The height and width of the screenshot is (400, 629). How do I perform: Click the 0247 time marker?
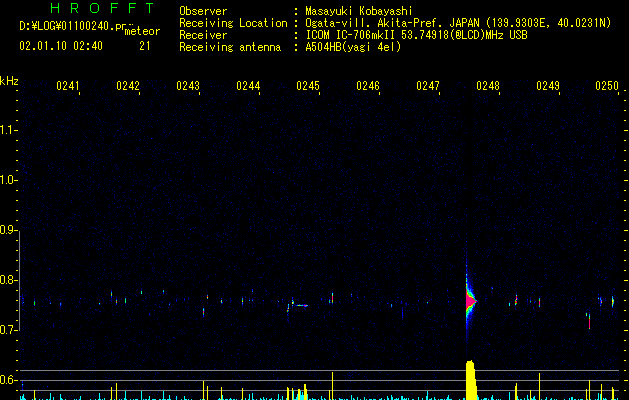coord(428,86)
